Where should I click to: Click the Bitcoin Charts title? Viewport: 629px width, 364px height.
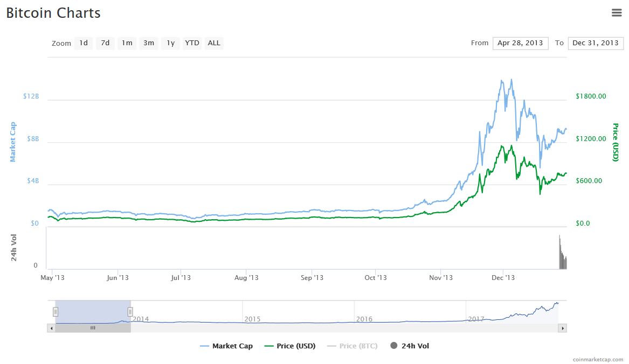53,13
